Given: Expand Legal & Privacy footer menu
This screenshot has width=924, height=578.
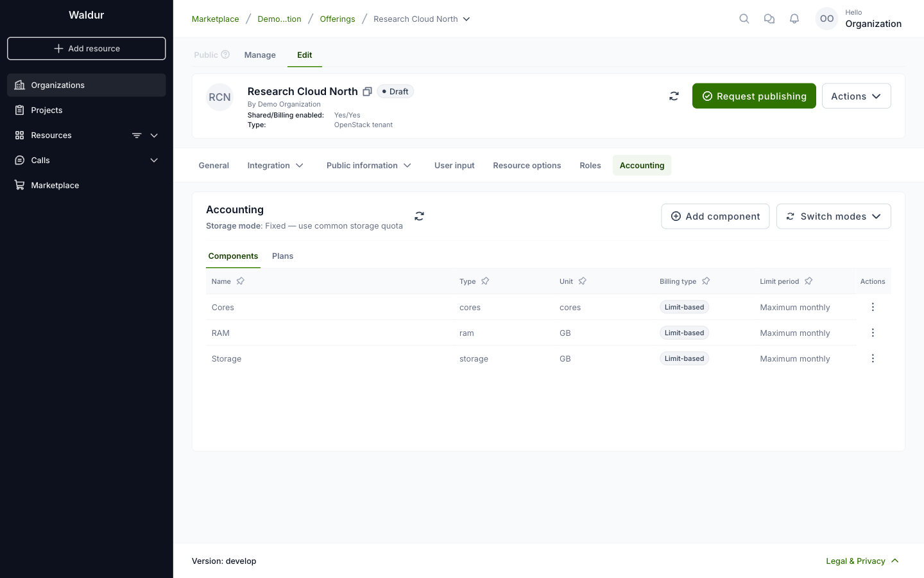Looking at the screenshot, I should click(862, 561).
